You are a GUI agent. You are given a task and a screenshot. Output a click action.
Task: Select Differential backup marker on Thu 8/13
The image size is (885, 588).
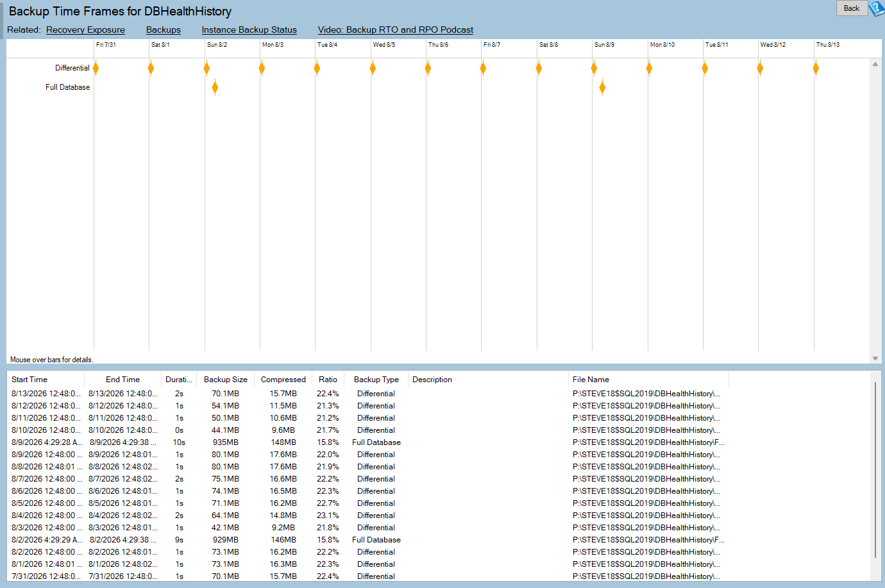point(816,68)
